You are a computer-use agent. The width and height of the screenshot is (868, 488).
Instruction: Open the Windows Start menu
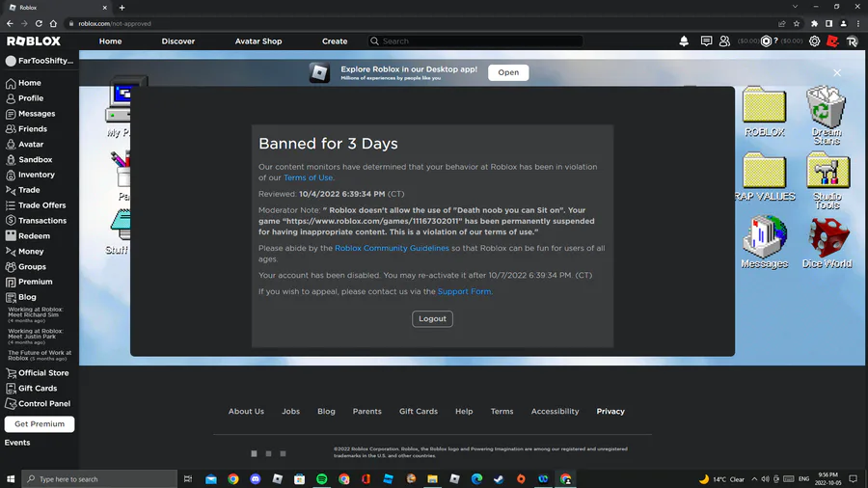coord(11,478)
